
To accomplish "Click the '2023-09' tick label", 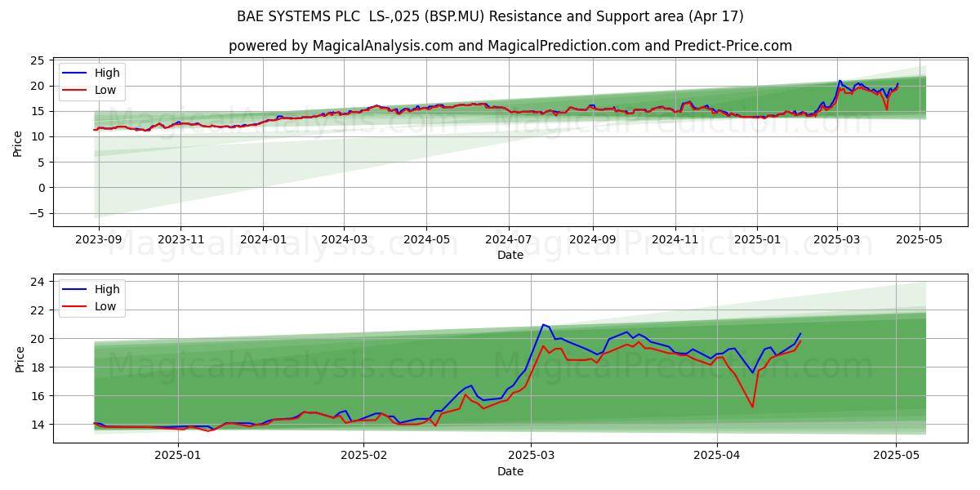I will (99, 240).
